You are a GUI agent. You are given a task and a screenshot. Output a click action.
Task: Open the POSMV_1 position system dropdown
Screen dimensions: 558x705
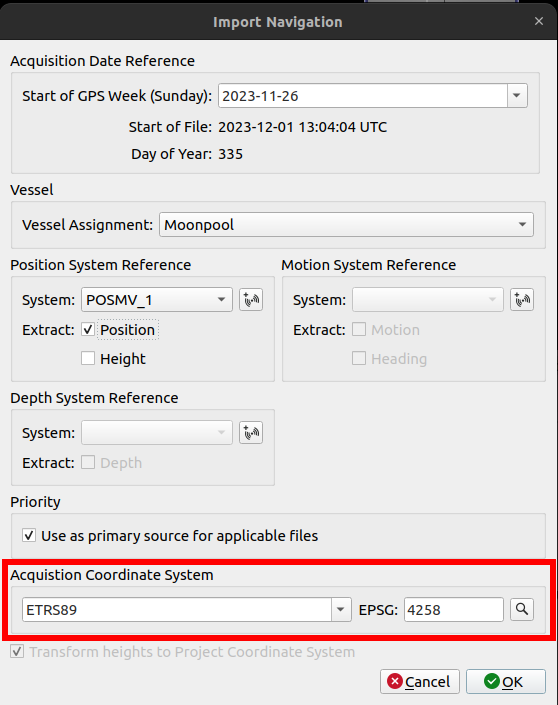(156, 299)
